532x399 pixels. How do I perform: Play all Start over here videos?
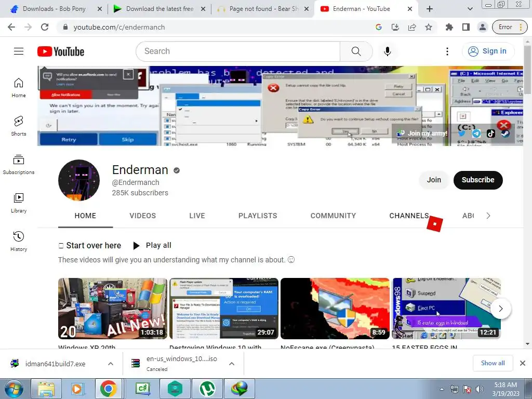(152, 245)
